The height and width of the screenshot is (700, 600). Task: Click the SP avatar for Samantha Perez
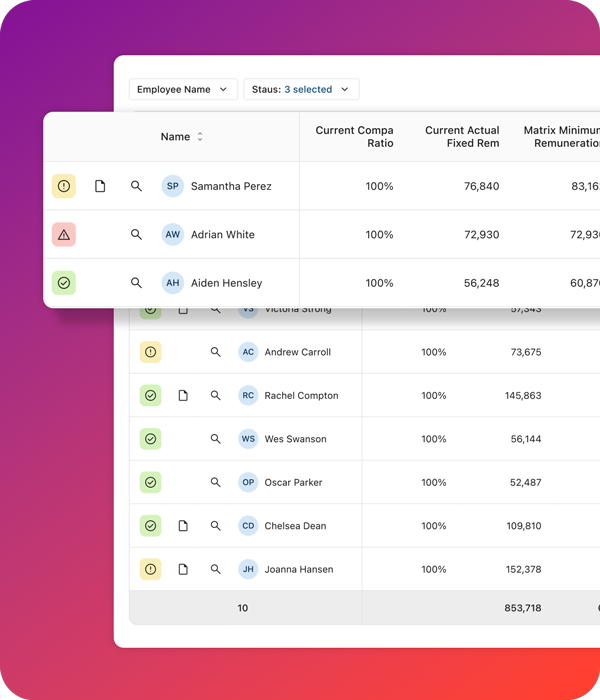pyautogui.click(x=173, y=186)
